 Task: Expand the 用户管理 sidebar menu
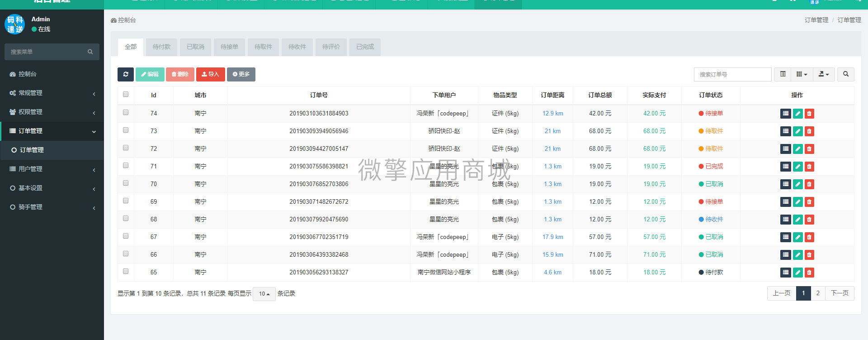click(52, 169)
